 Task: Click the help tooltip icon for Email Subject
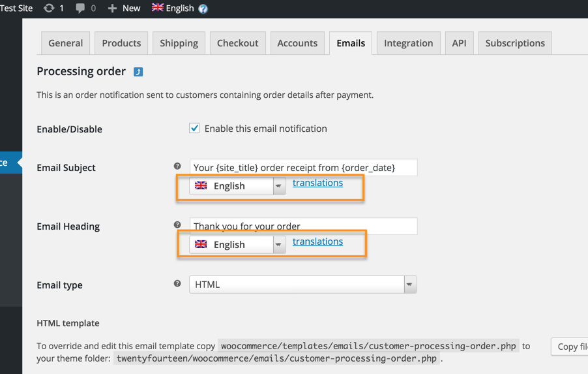177,166
